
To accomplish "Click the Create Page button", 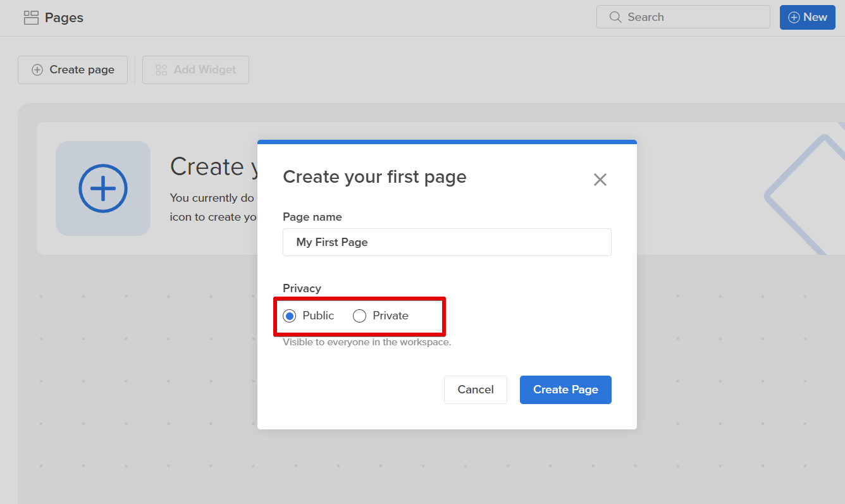I will pos(565,390).
